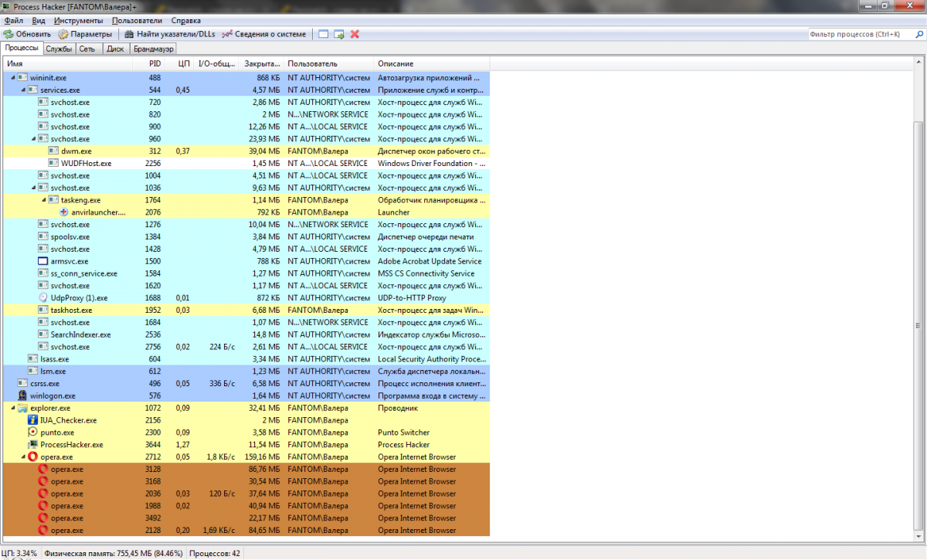Select the punto.exe process icon
This screenshot has width=927, height=560.
(x=32, y=433)
